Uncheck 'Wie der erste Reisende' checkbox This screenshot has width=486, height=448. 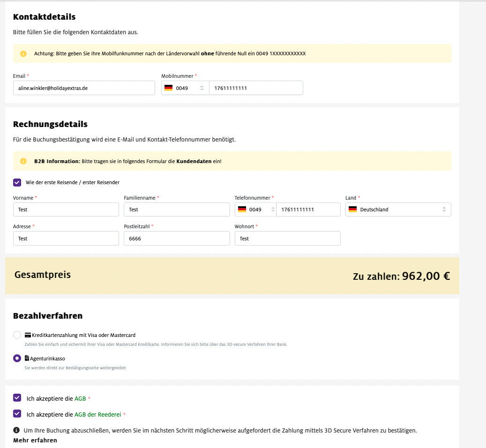click(x=17, y=182)
